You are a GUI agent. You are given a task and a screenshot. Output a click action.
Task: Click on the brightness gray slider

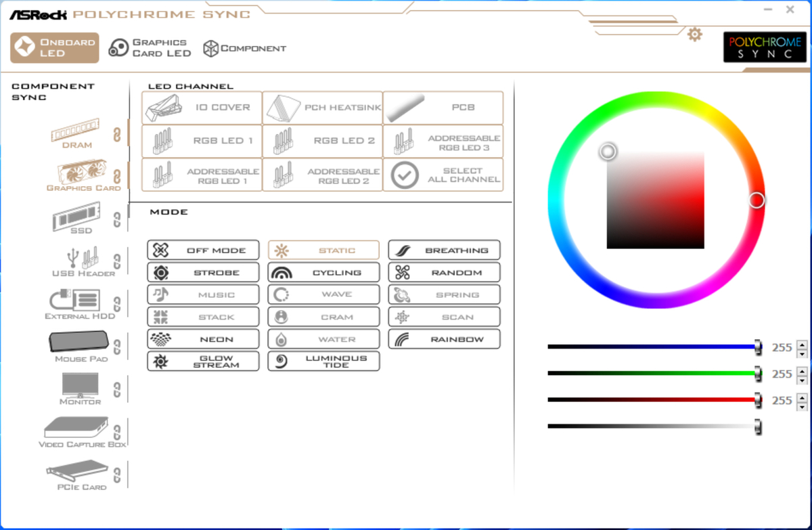pyautogui.click(x=654, y=426)
